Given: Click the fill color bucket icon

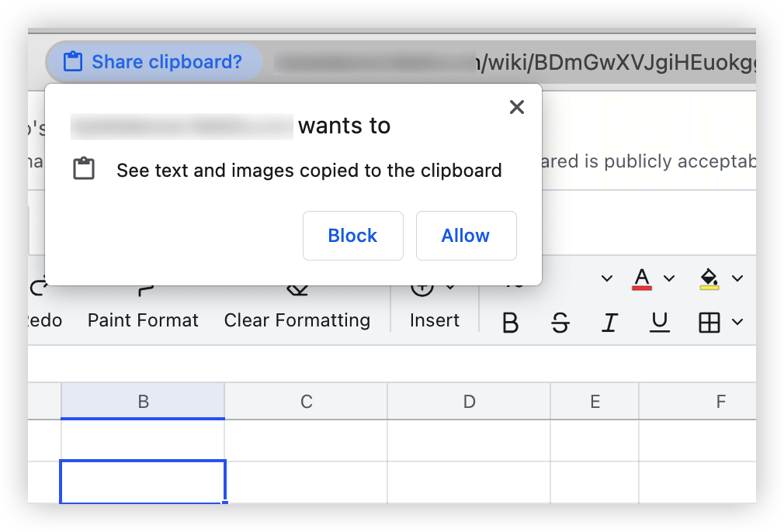Looking at the screenshot, I should [709, 278].
